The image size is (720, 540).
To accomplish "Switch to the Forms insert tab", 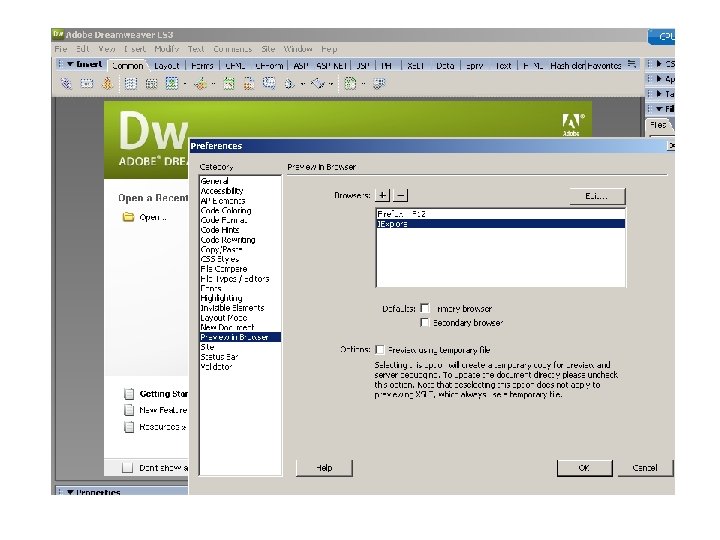I will click(202, 66).
